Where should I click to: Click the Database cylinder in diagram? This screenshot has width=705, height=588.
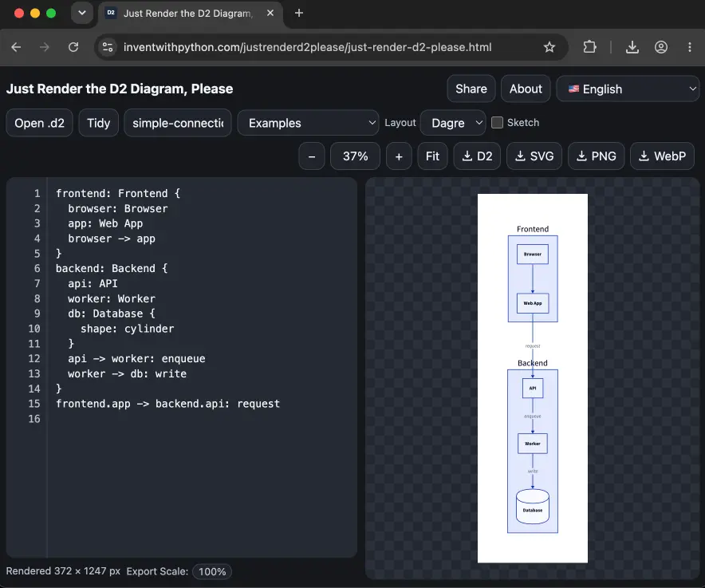coord(533,507)
